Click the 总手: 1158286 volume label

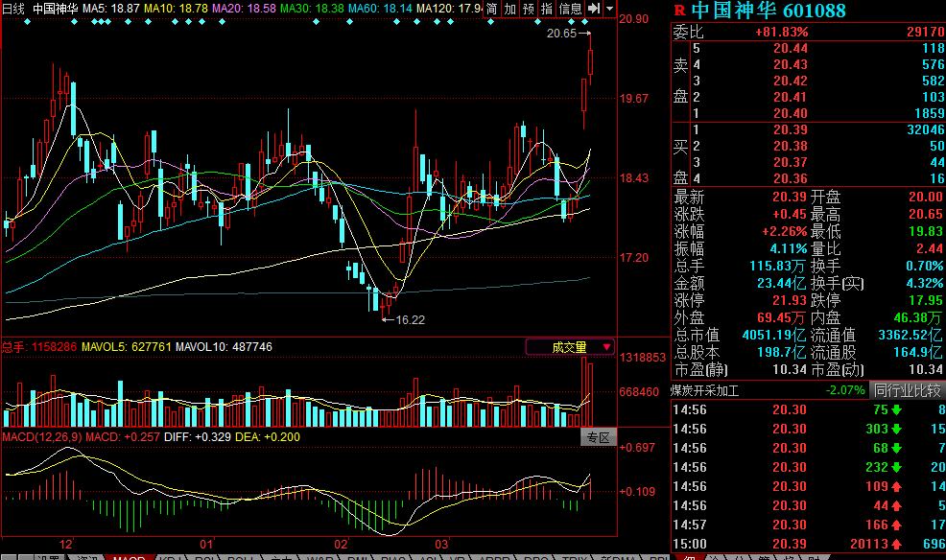(x=40, y=347)
